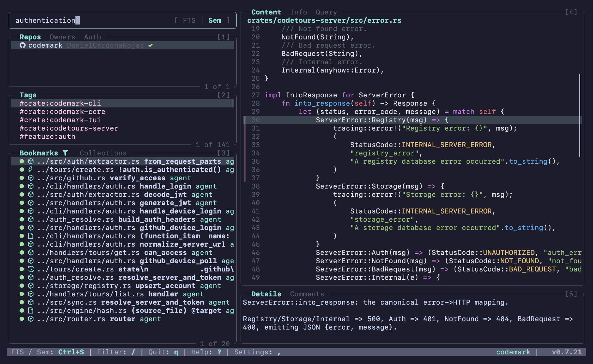
Task: Click the cube icon on the github_device_login row
Action: (x=31, y=228)
